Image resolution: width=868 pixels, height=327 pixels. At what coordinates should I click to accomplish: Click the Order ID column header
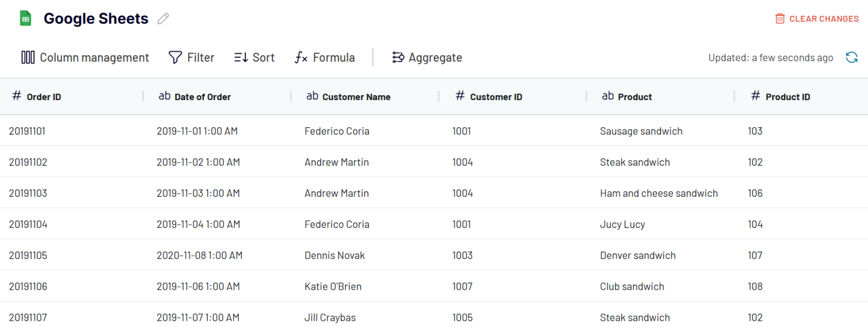click(x=44, y=97)
